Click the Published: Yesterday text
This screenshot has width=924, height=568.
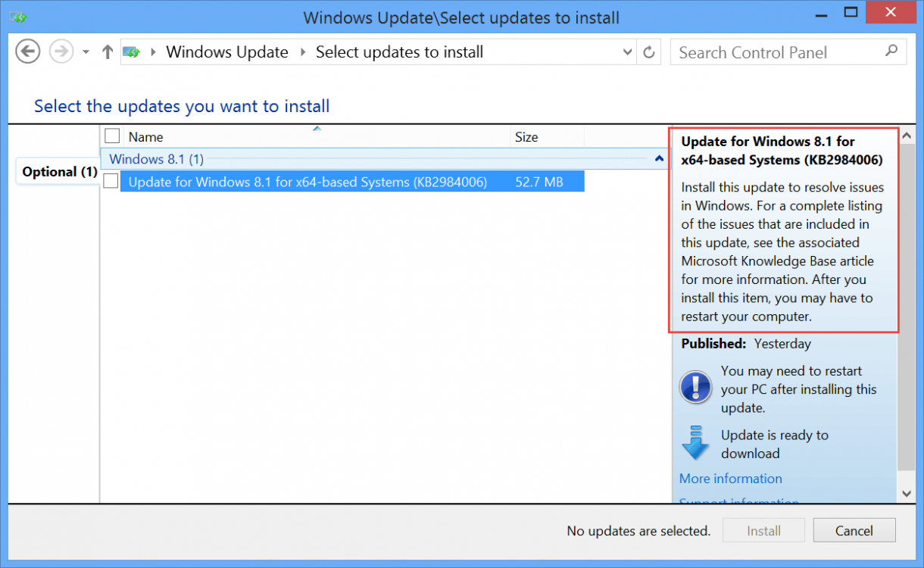click(746, 344)
